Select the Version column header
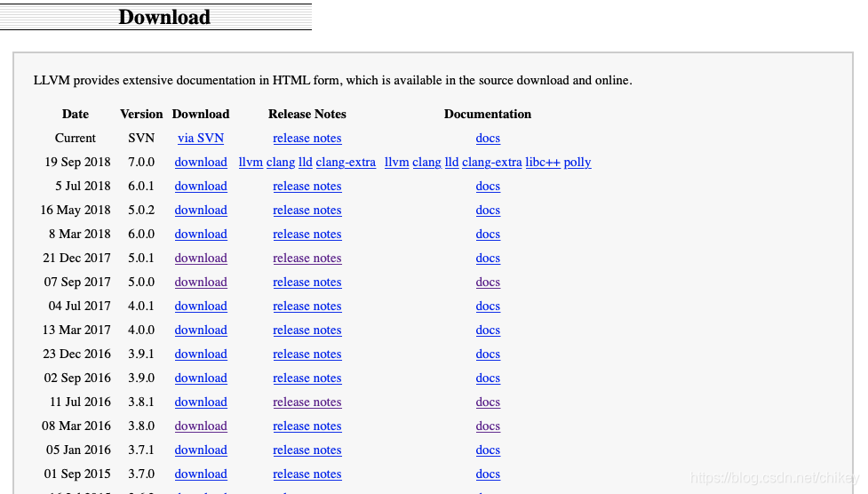Screen dimensions: 868x494 point(141,114)
